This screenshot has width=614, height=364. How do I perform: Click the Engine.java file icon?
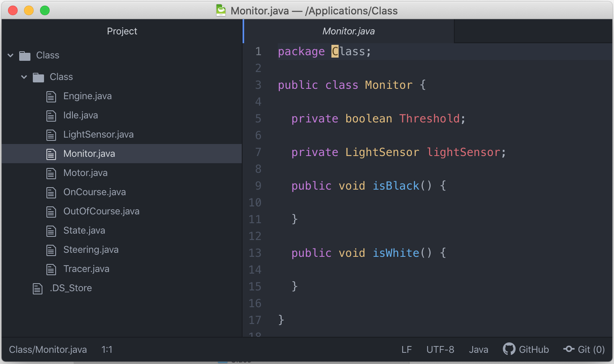[51, 96]
